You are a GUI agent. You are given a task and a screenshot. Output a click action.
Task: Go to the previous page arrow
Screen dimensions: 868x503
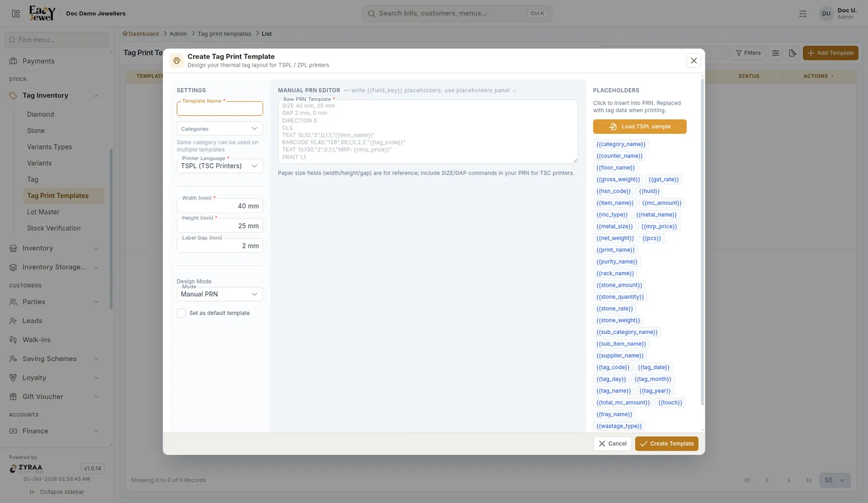(x=767, y=480)
